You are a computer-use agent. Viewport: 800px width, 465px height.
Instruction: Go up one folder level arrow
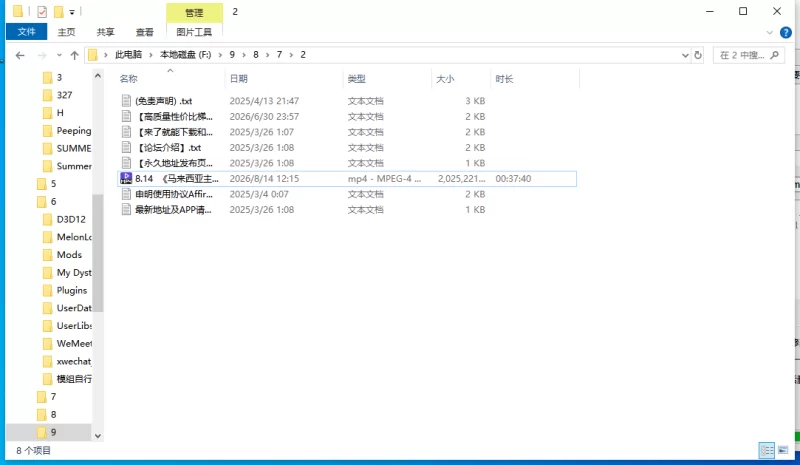click(74, 55)
